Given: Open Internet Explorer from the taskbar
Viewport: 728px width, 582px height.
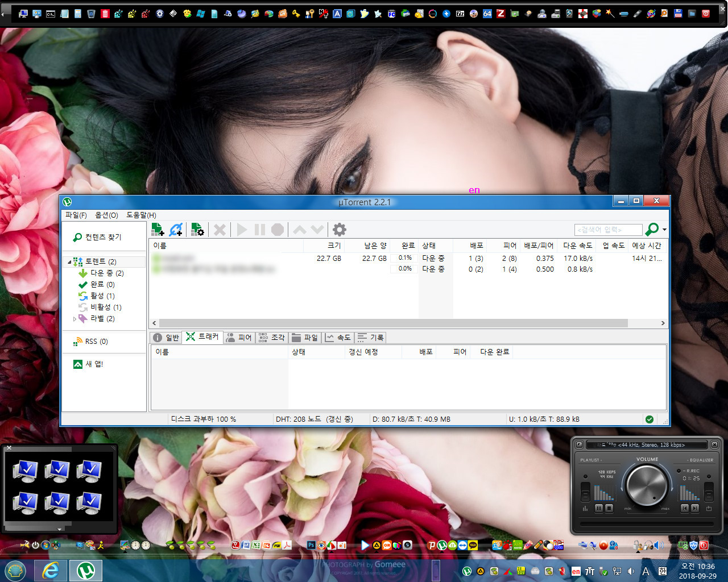Looking at the screenshot, I should point(51,571).
